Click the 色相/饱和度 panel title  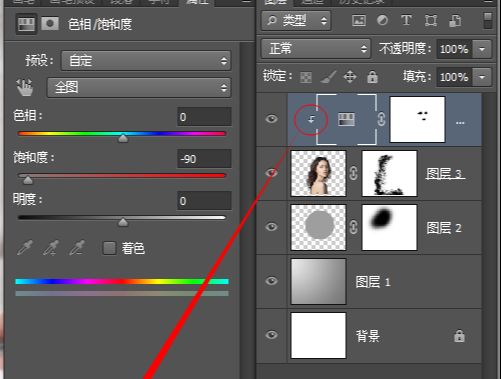(x=100, y=24)
